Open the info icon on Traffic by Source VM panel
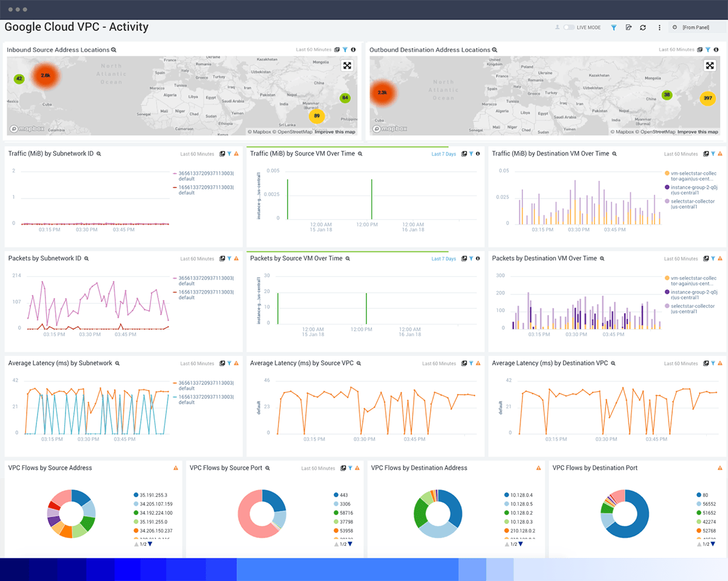The width and height of the screenshot is (728, 581). tap(479, 154)
